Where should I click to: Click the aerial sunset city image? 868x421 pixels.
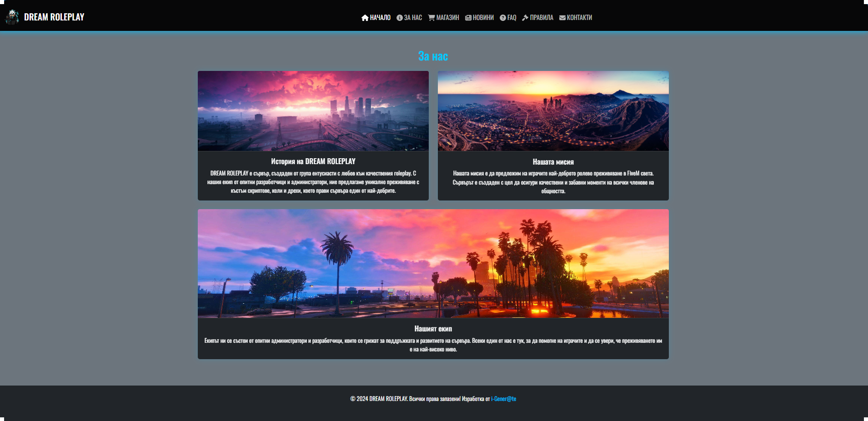553,111
